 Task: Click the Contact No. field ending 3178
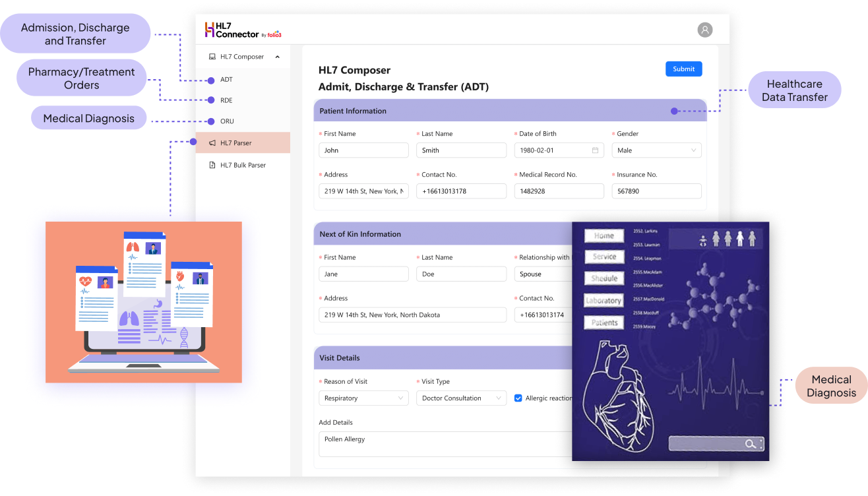coord(461,191)
